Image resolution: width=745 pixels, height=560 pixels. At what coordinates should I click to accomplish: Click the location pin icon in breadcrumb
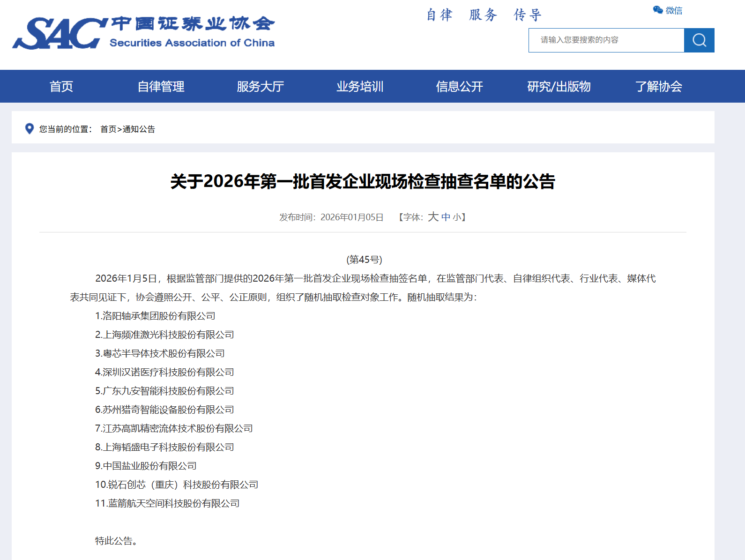coord(29,128)
